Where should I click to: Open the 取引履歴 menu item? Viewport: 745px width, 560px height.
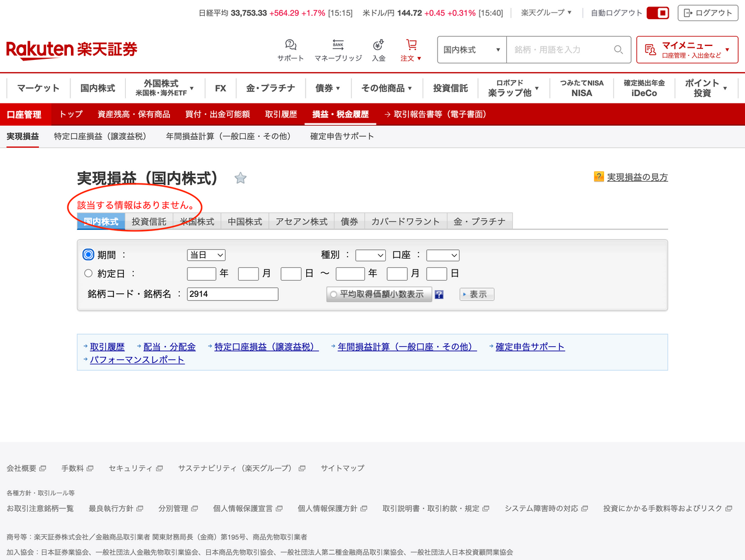tap(282, 114)
